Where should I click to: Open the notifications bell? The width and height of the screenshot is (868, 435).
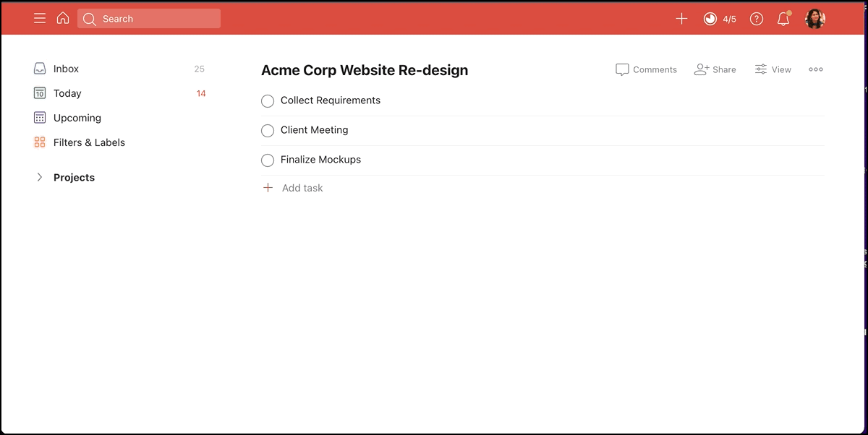(783, 19)
